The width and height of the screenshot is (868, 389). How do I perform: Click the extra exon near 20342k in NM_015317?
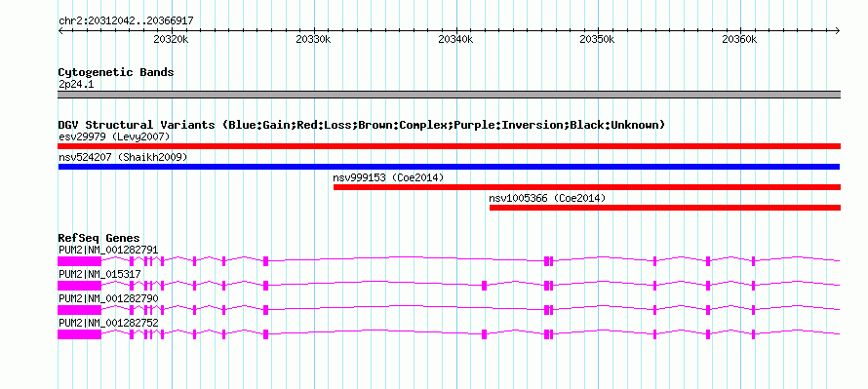click(484, 286)
